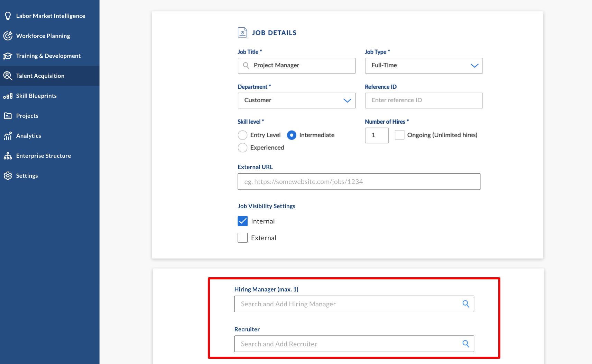The height and width of the screenshot is (364, 592).
Task: Open the Job Type dropdown
Action: (424, 66)
